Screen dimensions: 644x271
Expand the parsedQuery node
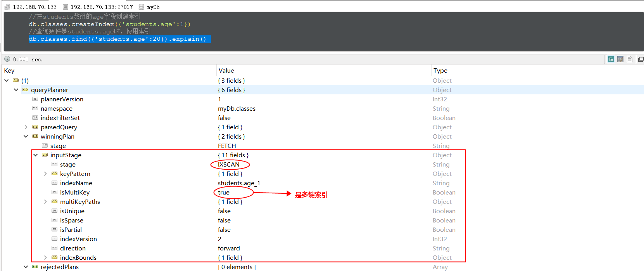point(26,127)
